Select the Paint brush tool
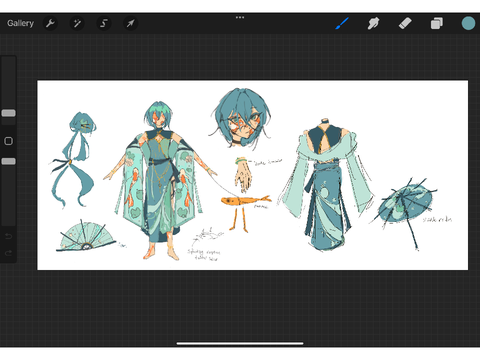The height and width of the screenshot is (360, 480). point(342,23)
